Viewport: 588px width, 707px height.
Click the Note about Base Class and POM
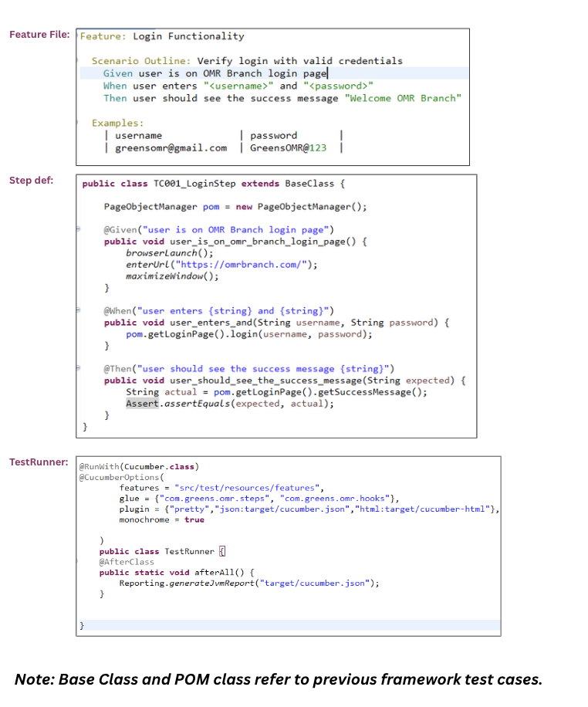[x=279, y=679]
